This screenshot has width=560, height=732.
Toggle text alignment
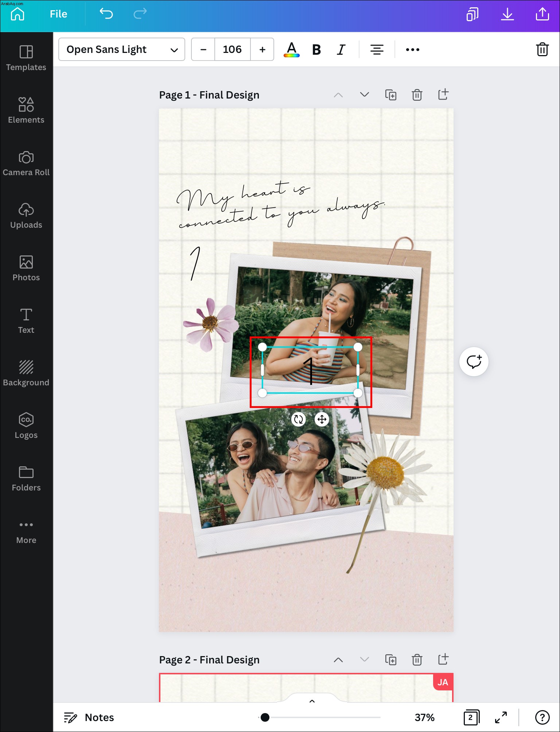pyautogui.click(x=377, y=50)
